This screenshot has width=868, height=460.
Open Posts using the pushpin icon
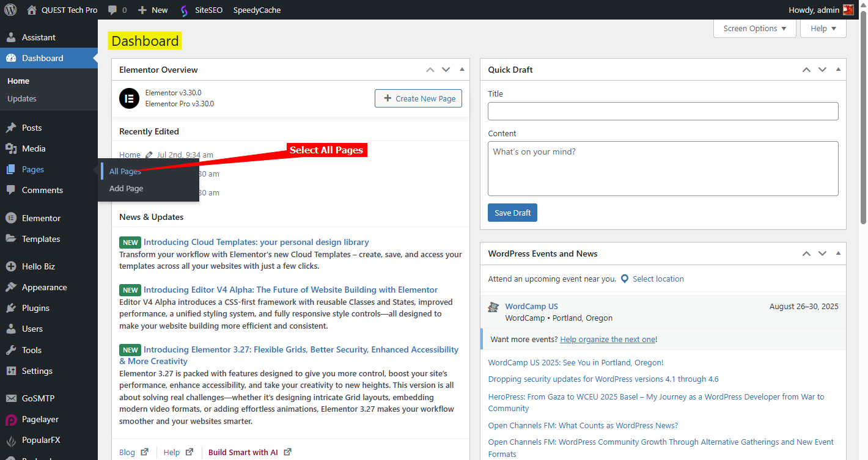(x=10, y=128)
